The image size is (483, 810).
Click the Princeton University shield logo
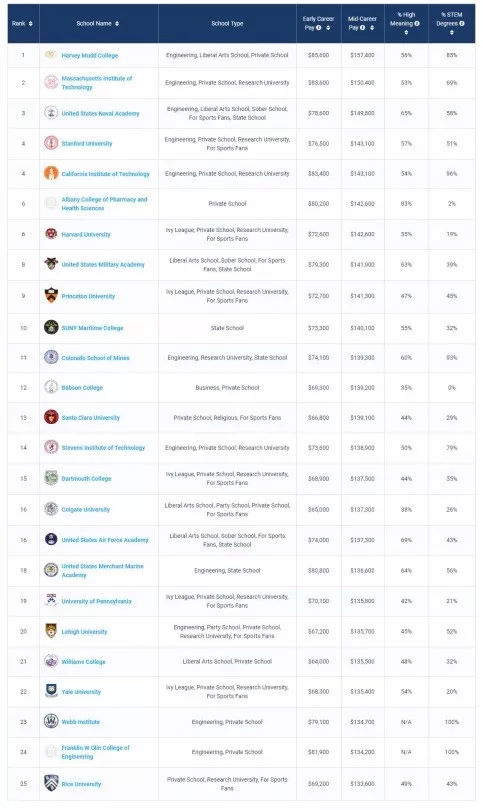[x=51, y=295]
